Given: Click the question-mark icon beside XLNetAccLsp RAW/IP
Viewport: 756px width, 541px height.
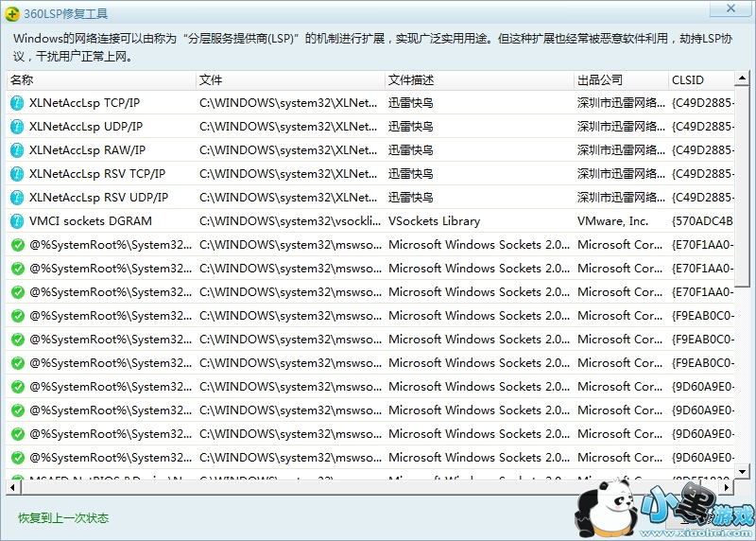Looking at the screenshot, I should tap(17, 150).
